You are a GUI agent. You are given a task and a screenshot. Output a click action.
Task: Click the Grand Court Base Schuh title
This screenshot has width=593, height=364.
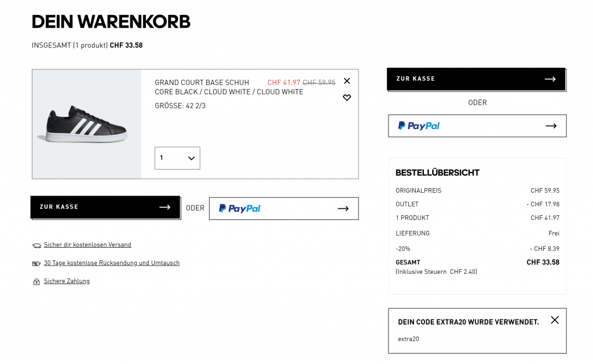[x=202, y=83]
